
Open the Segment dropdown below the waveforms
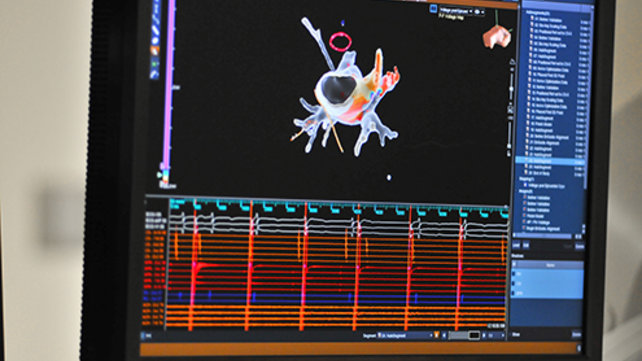(405, 336)
